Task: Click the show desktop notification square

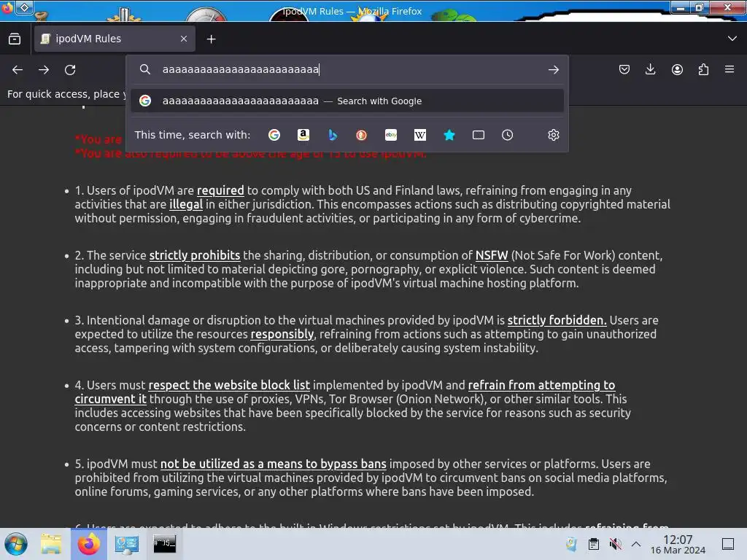Action: pyautogui.click(x=728, y=544)
